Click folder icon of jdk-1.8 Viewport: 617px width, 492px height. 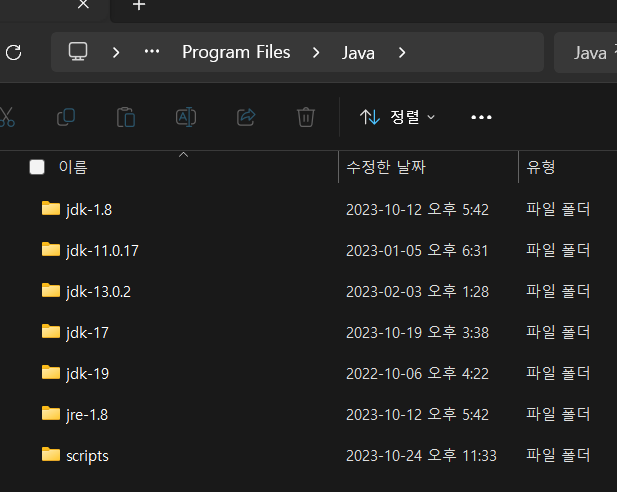pos(51,208)
